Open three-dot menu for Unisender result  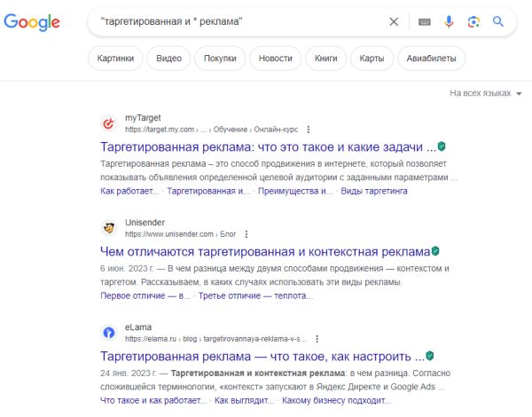246,233
